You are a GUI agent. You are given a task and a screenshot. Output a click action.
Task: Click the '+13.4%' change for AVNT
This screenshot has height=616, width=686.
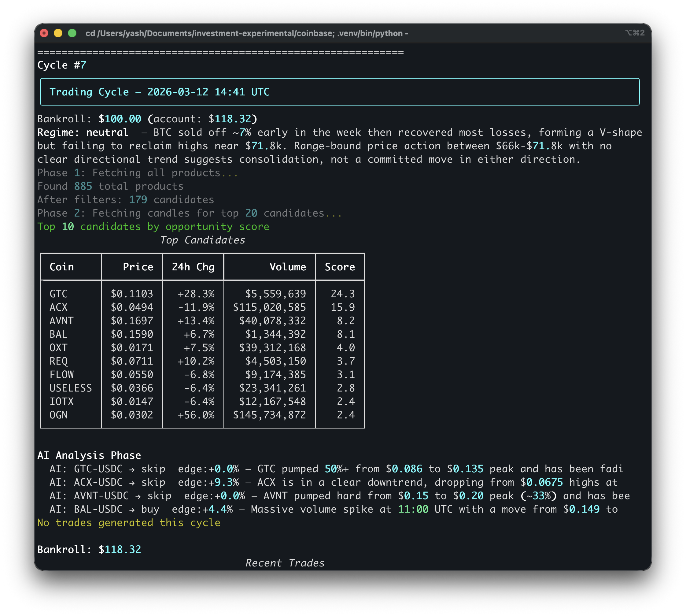pos(196,321)
